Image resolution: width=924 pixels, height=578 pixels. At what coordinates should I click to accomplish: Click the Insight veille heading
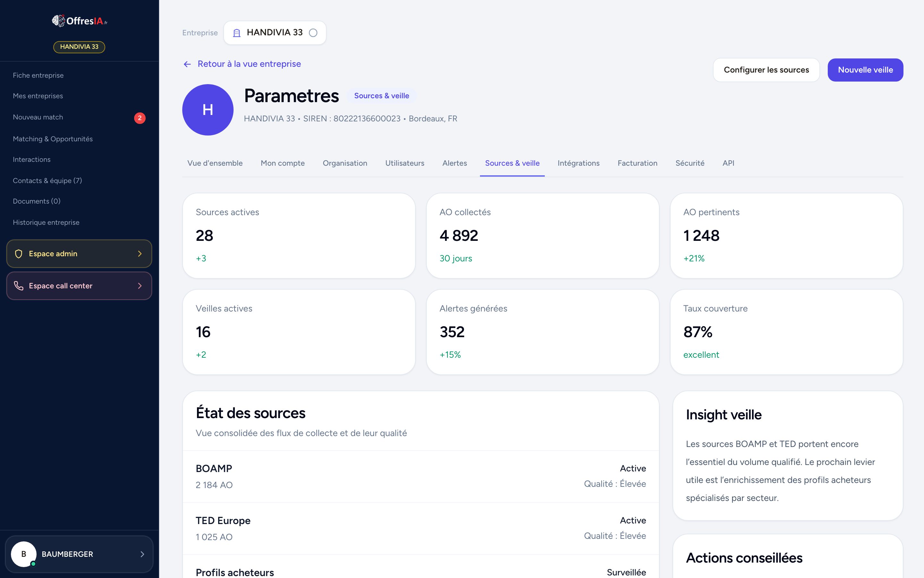coord(723,415)
